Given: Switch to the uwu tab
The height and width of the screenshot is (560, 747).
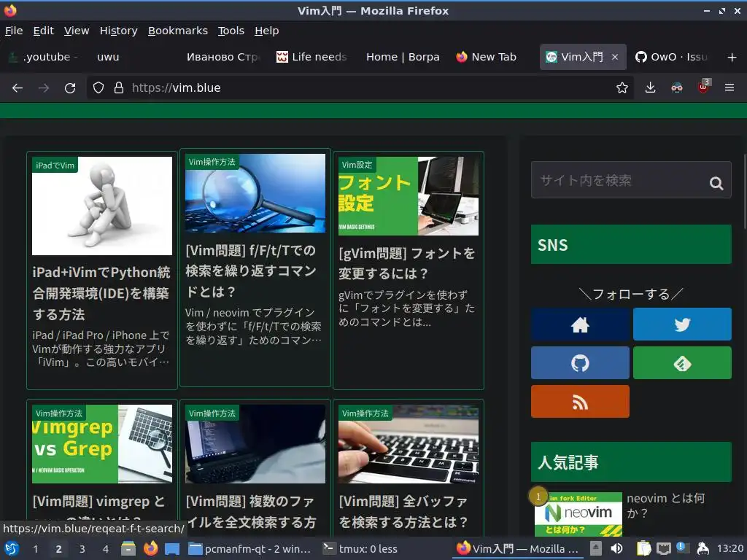Looking at the screenshot, I should pos(133,57).
